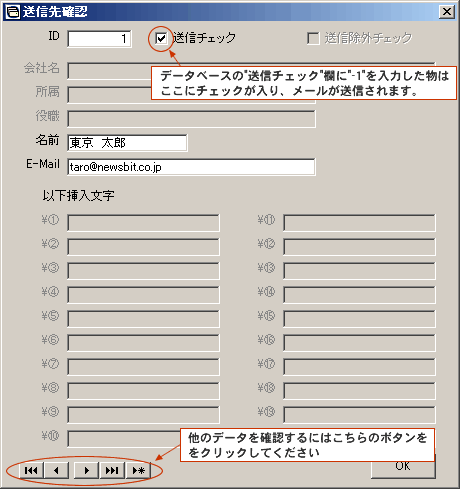Click the ¥⑪ insertion text field

(359, 223)
